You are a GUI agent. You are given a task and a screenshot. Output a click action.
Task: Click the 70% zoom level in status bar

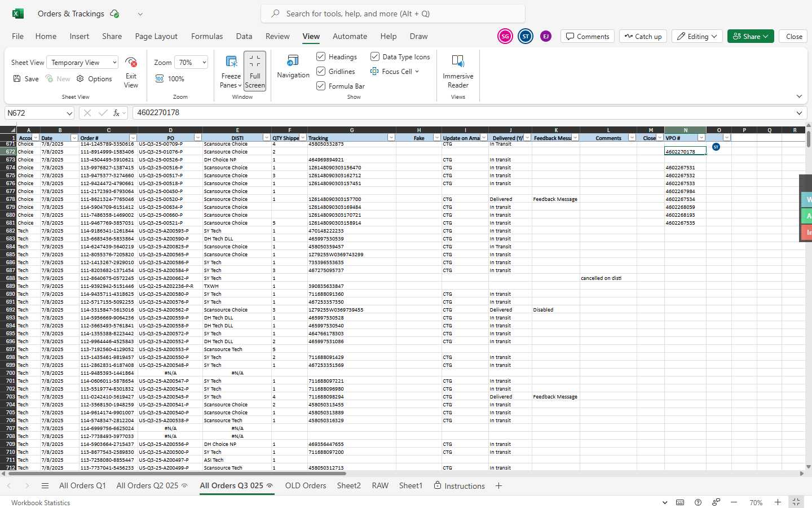(756, 502)
